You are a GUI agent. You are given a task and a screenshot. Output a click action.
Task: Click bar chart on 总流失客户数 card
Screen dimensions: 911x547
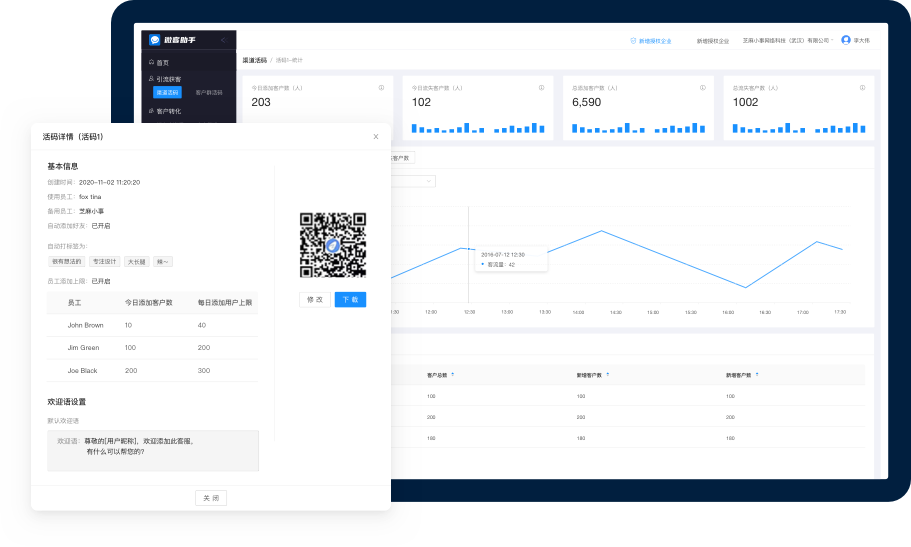click(x=799, y=128)
